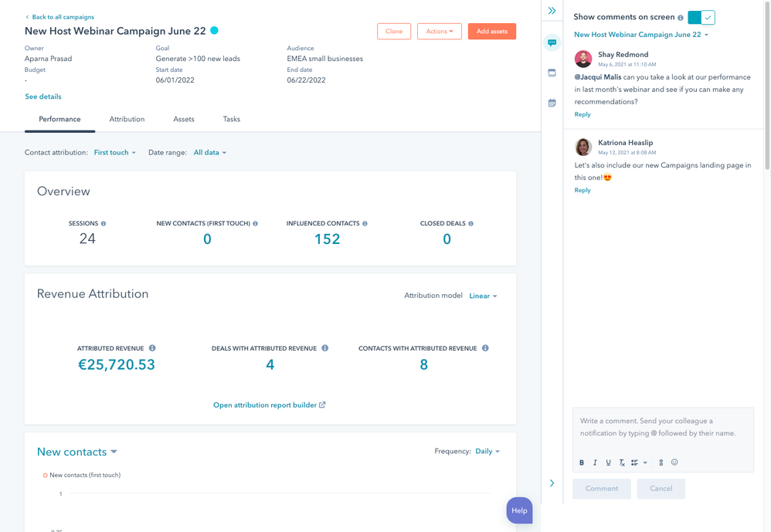The height and width of the screenshot is (532, 771).
Task: Switch to the Attribution tab
Action: (x=127, y=120)
